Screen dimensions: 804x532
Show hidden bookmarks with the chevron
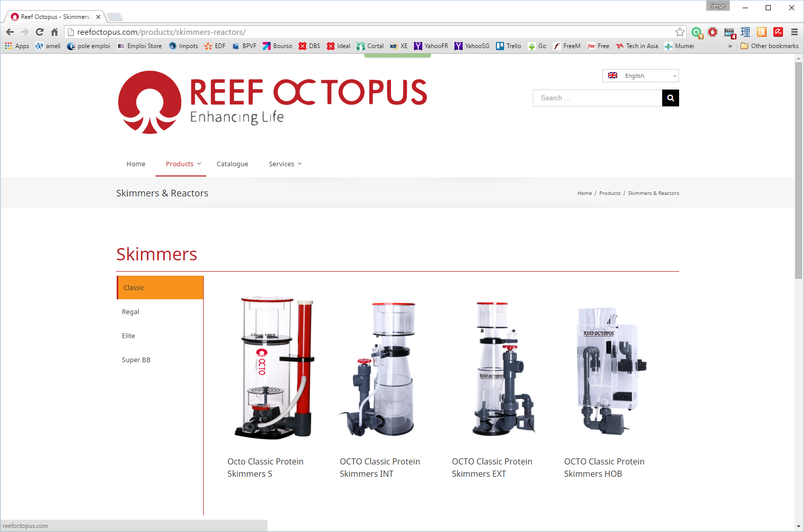[730, 46]
